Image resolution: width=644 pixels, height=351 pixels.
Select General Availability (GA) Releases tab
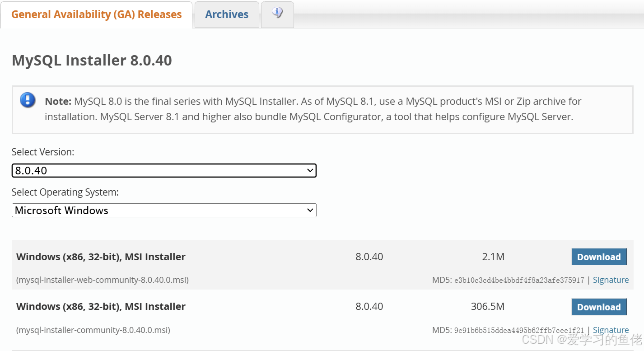point(96,14)
